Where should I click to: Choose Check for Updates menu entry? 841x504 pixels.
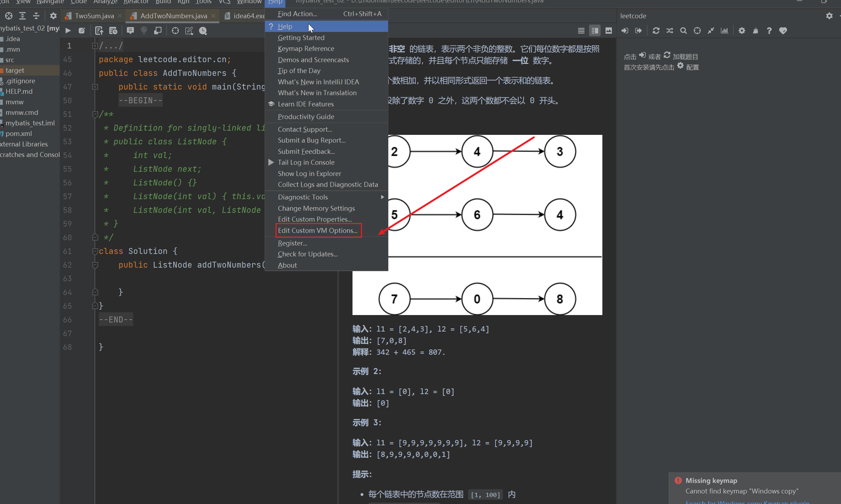(x=308, y=254)
